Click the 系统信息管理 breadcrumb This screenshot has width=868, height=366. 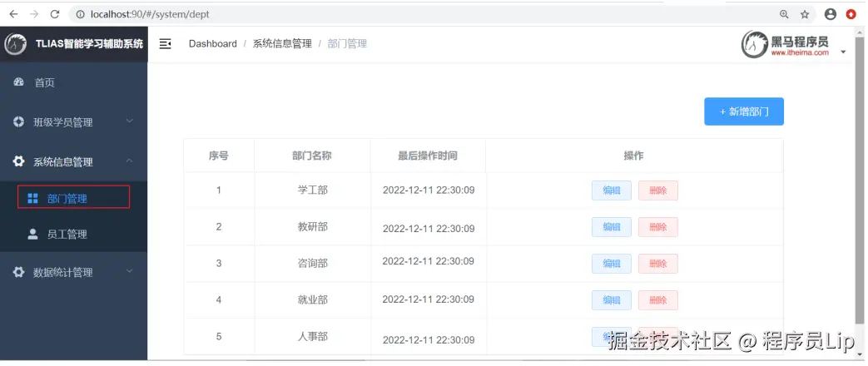click(282, 44)
